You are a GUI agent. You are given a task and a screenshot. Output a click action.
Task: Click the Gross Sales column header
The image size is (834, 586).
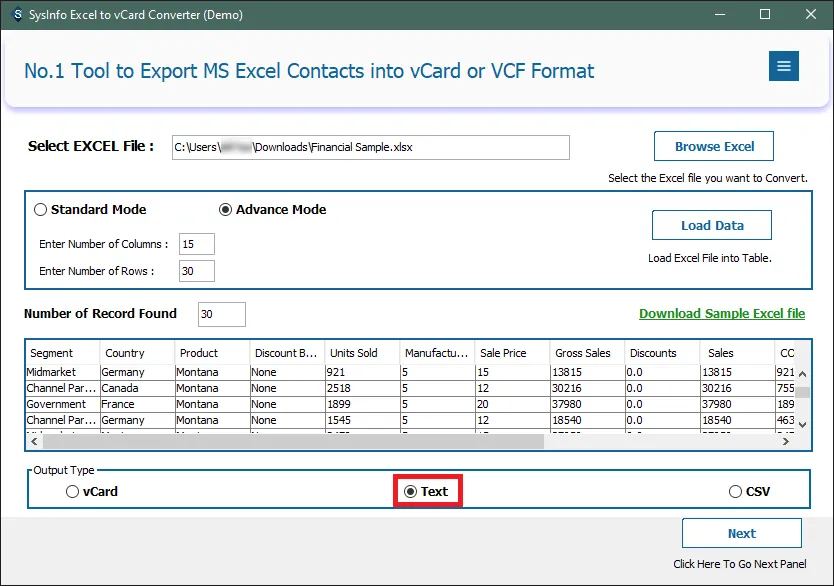[x=586, y=353]
